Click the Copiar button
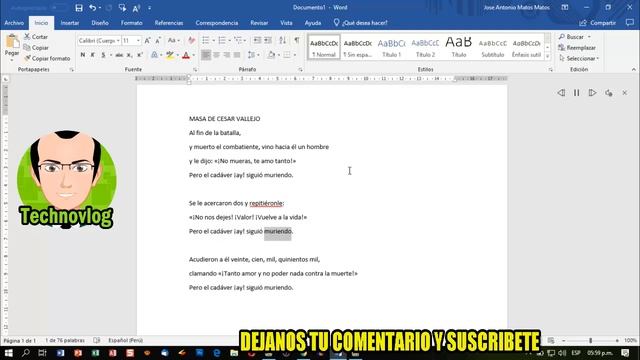 [36, 48]
